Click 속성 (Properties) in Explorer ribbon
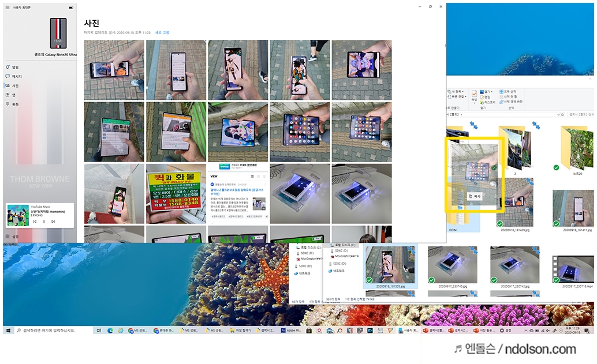The width and height of the screenshot is (597, 364). click(474, 96)
